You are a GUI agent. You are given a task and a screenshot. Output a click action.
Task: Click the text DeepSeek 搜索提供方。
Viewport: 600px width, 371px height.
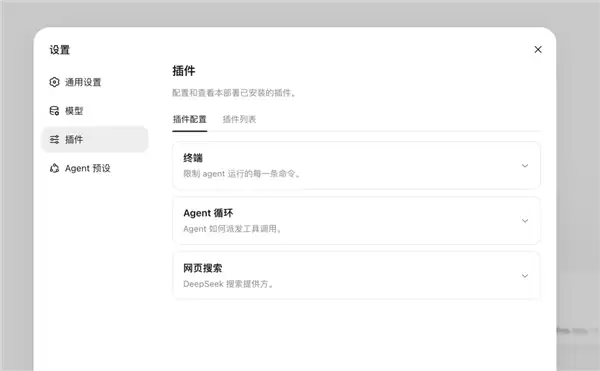pyautogui.click(x=228, y=284)
